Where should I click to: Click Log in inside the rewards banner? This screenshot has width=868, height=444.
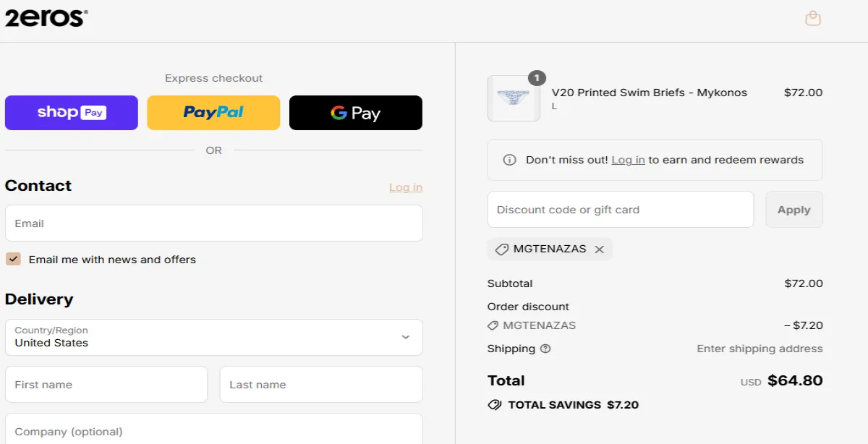[627, 160]
